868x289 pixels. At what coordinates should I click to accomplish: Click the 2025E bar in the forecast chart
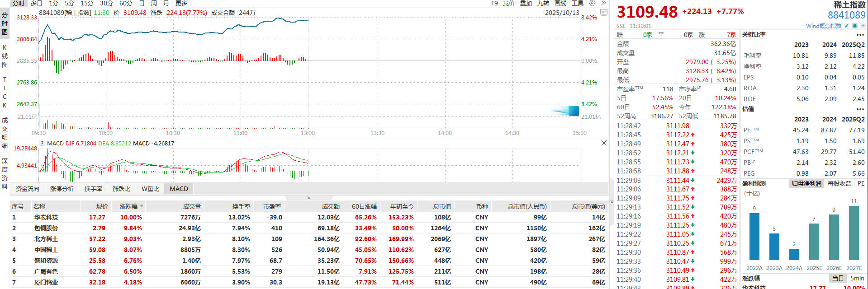814,242
